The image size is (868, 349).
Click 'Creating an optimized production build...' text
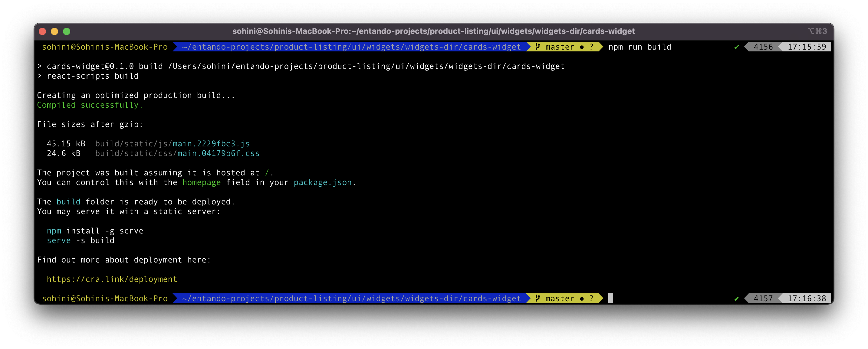click(136, 95)
